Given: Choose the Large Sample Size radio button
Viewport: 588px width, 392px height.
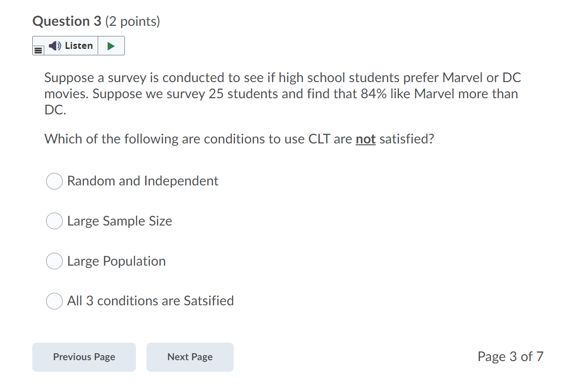Looking at the screenshot, I should (x=54, y=221).
